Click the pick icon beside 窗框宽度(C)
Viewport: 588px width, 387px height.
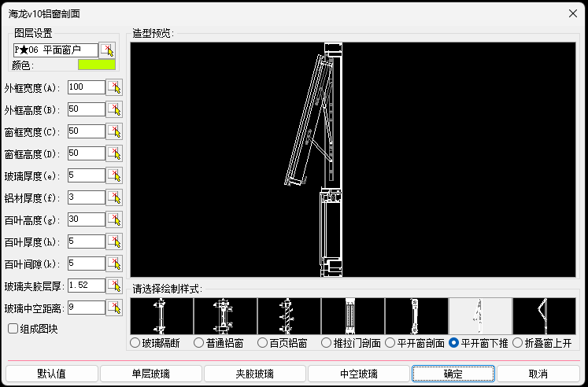click(115, 131)
